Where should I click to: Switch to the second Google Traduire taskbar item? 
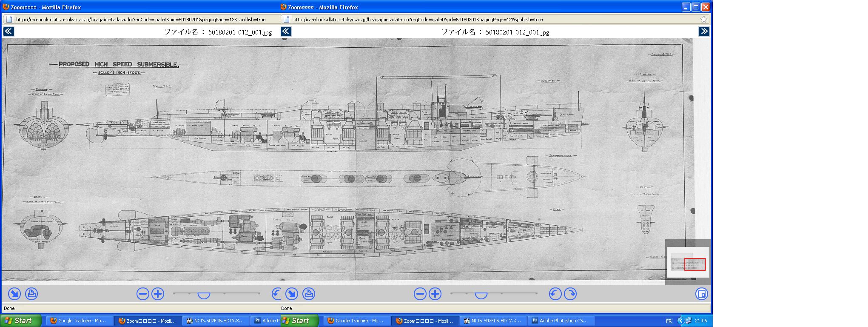(356, 321)
